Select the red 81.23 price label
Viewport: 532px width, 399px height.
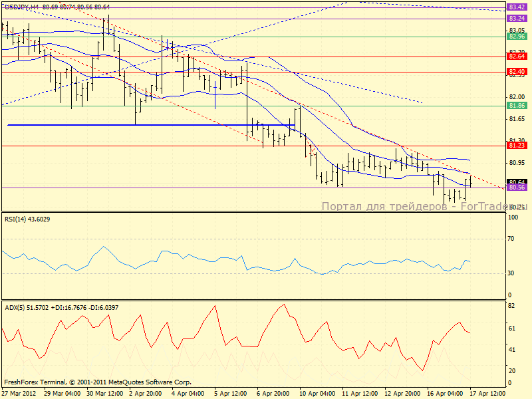tap(517, 145)
